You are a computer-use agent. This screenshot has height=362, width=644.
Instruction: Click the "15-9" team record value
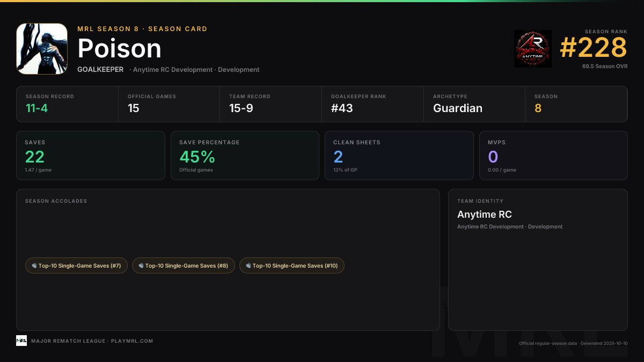coord(240,108)
